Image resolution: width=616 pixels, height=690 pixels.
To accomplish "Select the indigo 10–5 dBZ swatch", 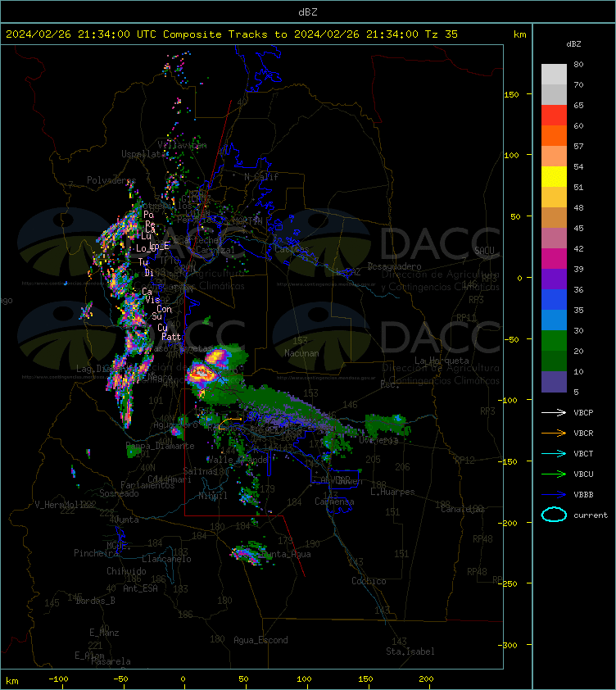I will click(554, 382).
